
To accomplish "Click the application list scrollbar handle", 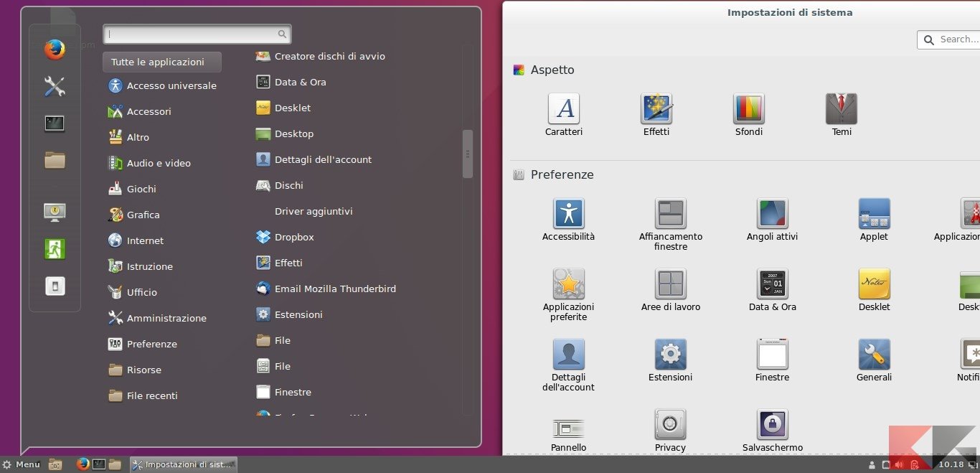I will pos(468,154).
